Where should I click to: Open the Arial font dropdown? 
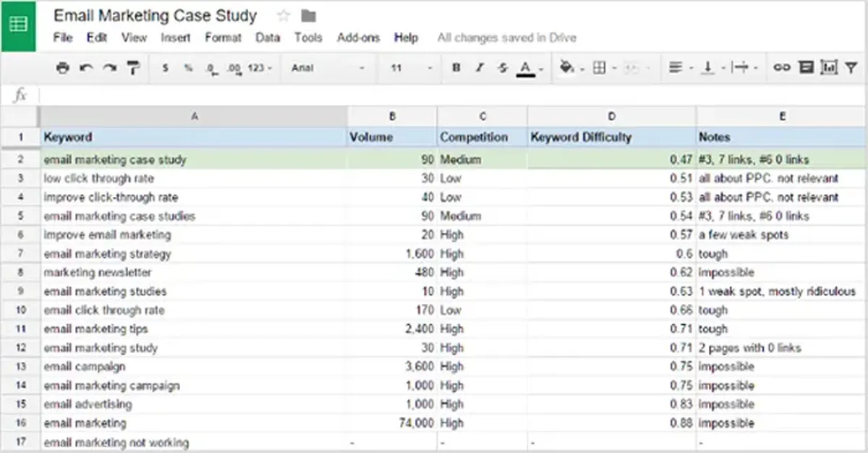point(328,67)
